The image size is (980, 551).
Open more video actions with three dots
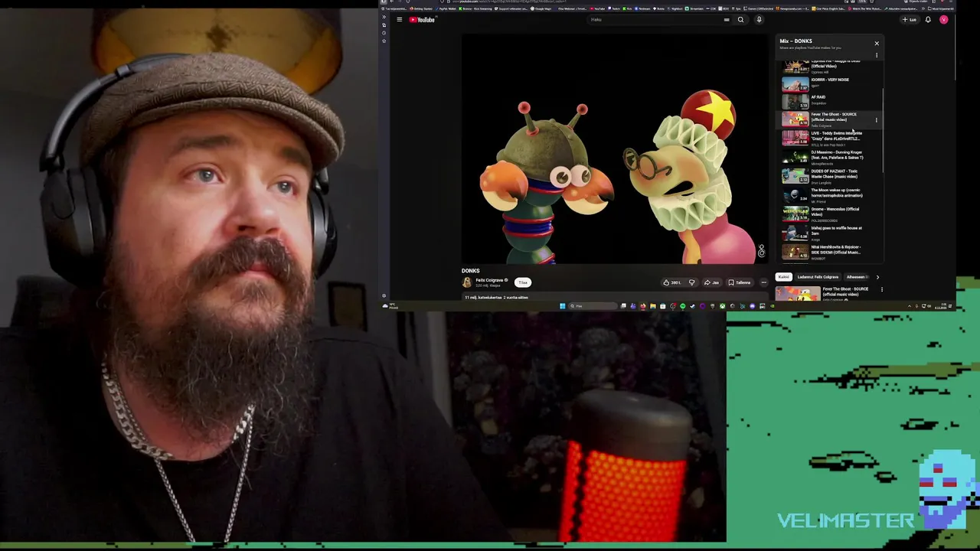pyautogui.click(x=763, y=282)
